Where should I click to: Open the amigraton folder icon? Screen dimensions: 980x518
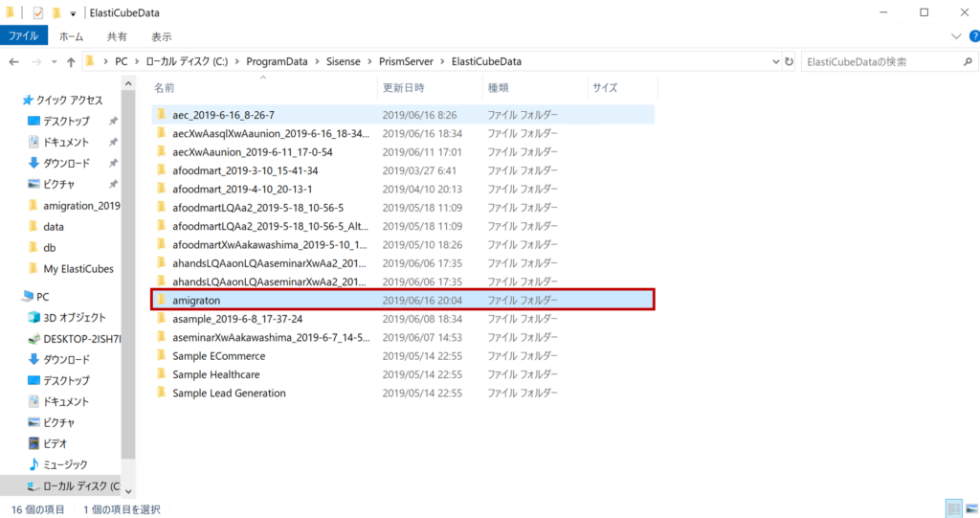pos(161,301)
